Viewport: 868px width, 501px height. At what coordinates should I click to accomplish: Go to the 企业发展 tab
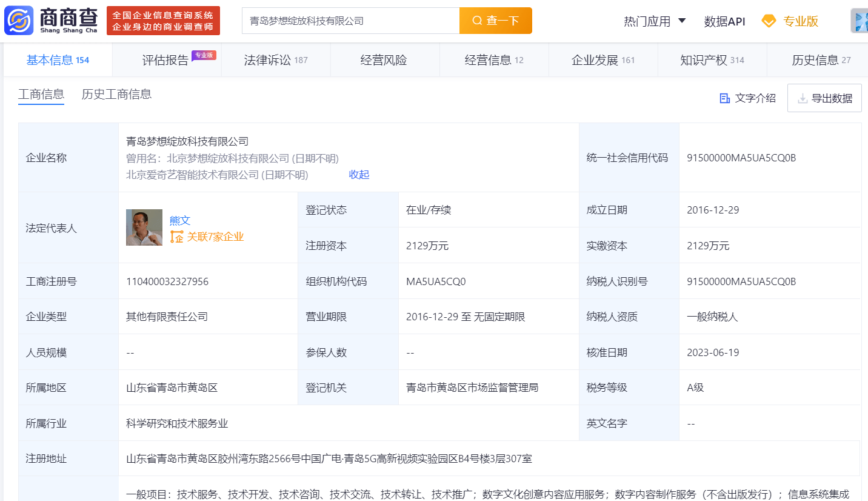tap(603, 60)
